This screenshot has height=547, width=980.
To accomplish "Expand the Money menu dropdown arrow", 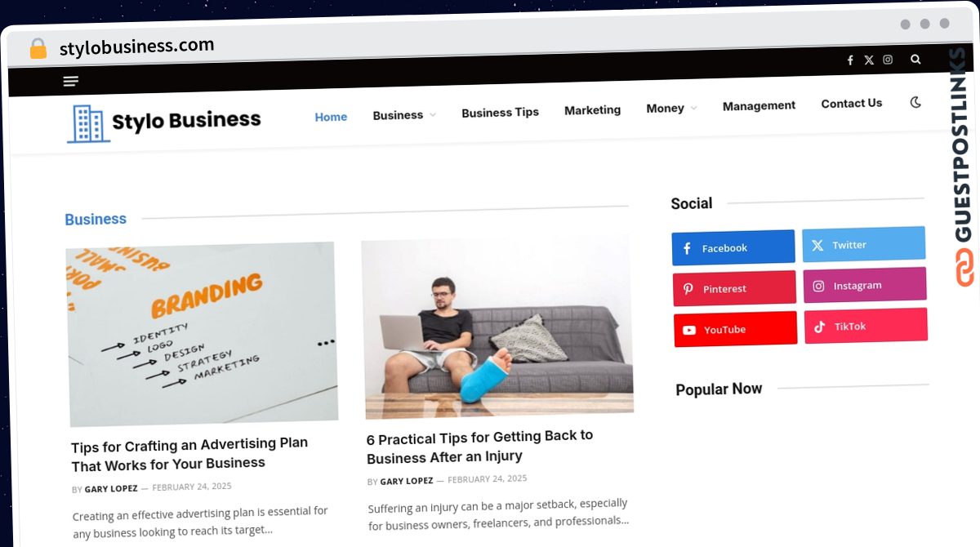I will point(693,108).
